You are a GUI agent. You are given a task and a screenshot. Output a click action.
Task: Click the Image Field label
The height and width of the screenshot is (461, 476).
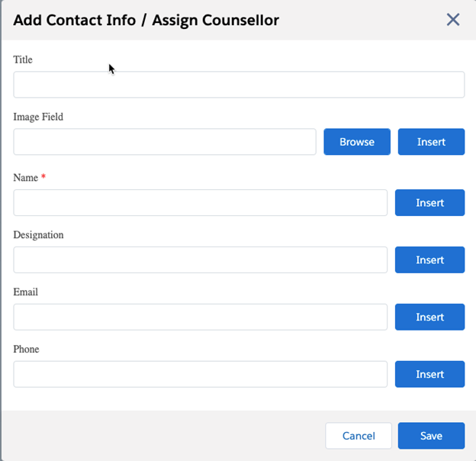pyautogui.click(x=38, y=118)
